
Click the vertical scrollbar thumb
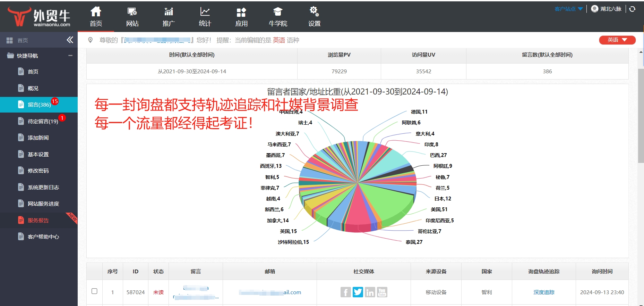641,115
